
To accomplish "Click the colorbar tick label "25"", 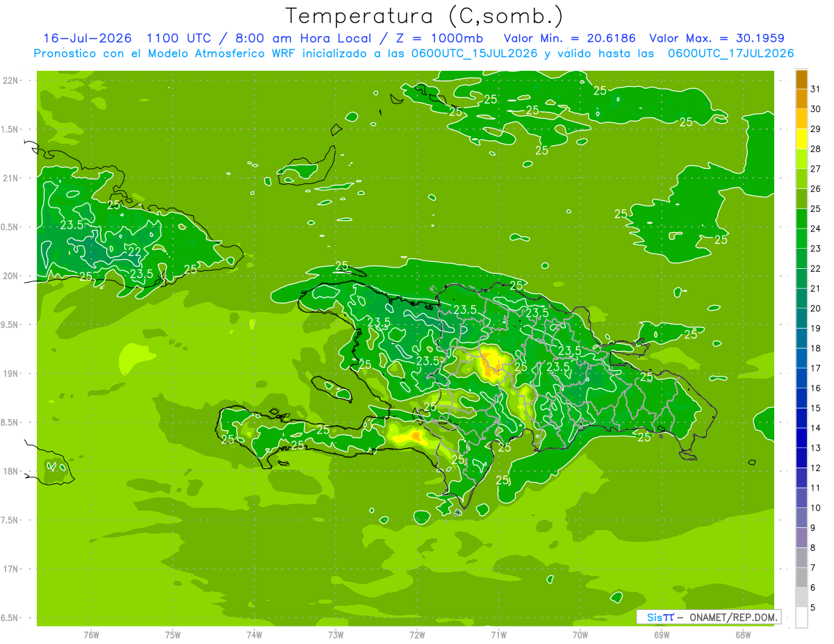I will pyautogui.click(x=816, y=208).
